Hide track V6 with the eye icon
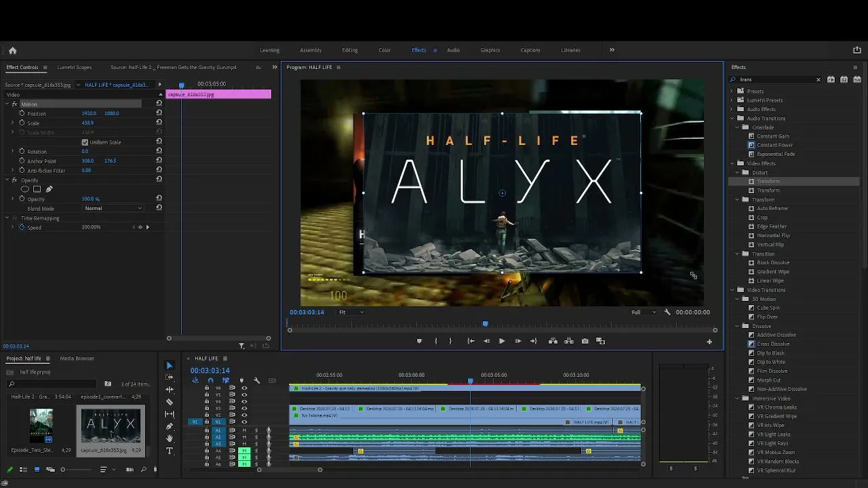 [x=244, y=388]
